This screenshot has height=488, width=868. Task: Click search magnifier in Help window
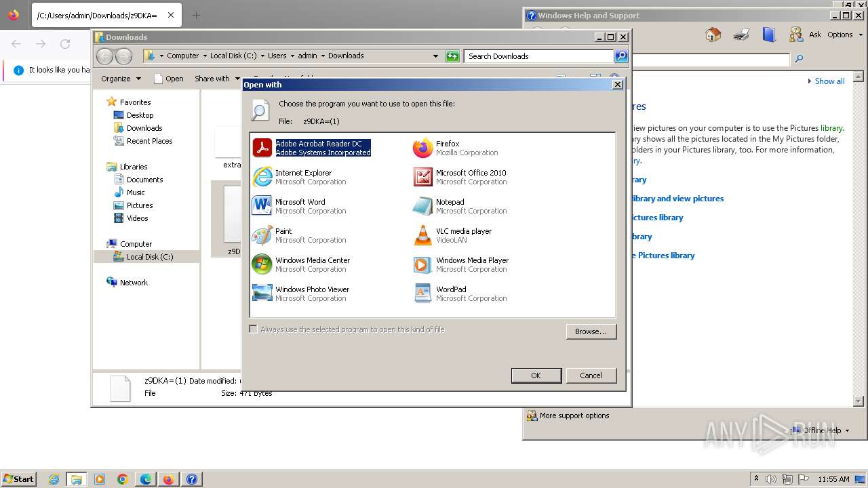pos(799,59)
